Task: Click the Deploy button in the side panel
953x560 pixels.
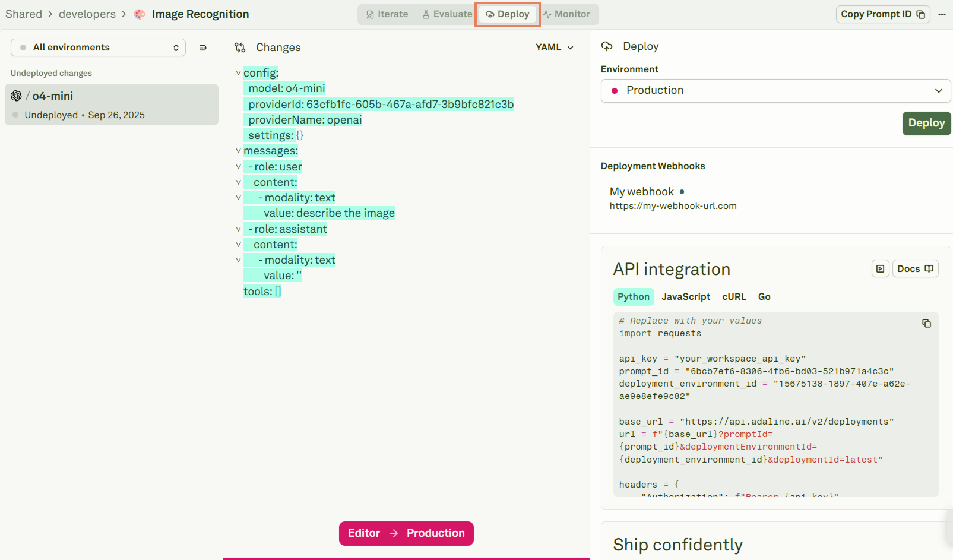Action: click(x=926, y=123)
